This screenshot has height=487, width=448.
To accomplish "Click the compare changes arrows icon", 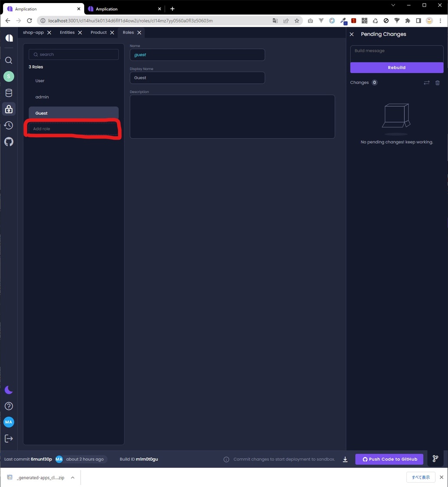I will pyautogui.click(x=427, y=83).
